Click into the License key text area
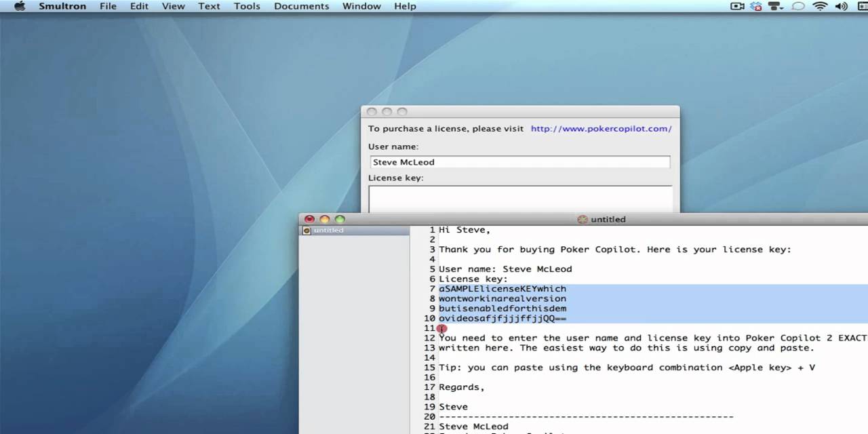Viewport: 868px width, 434px height. pos(520,199)
